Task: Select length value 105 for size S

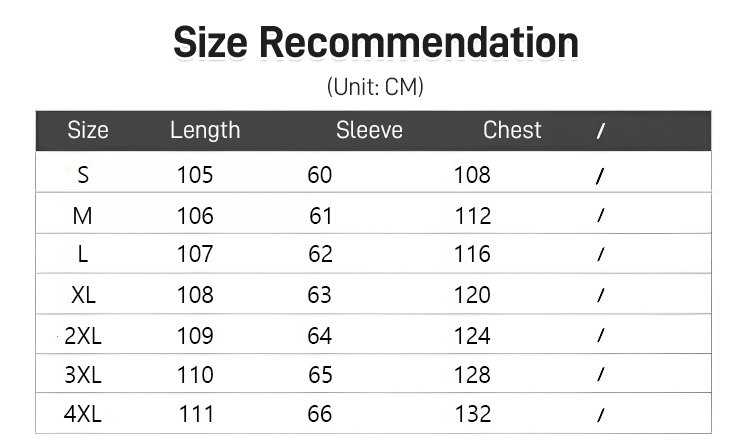Action: (x=195, y=175)
